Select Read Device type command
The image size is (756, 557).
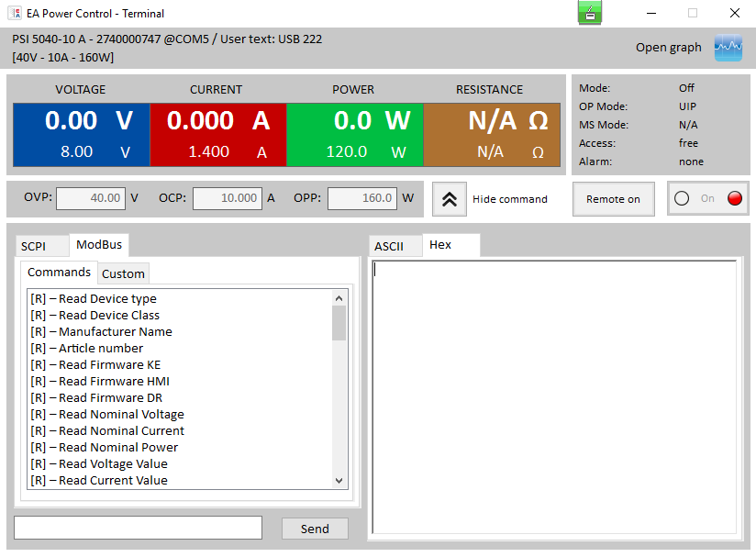(94, 298)
